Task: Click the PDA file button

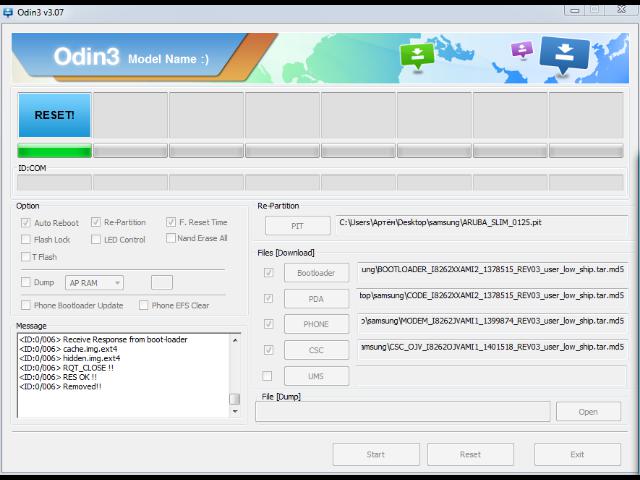Action: [x=316, y=298]
